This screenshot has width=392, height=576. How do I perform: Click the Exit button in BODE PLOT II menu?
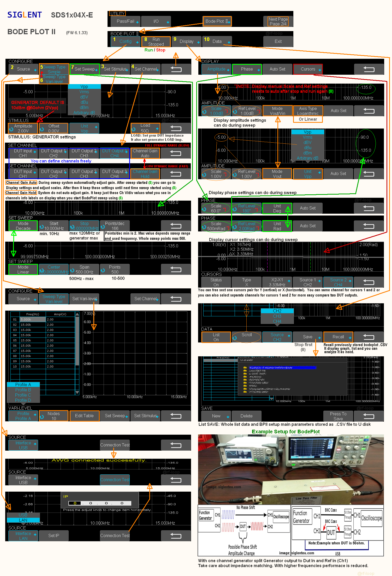(278, 42)
